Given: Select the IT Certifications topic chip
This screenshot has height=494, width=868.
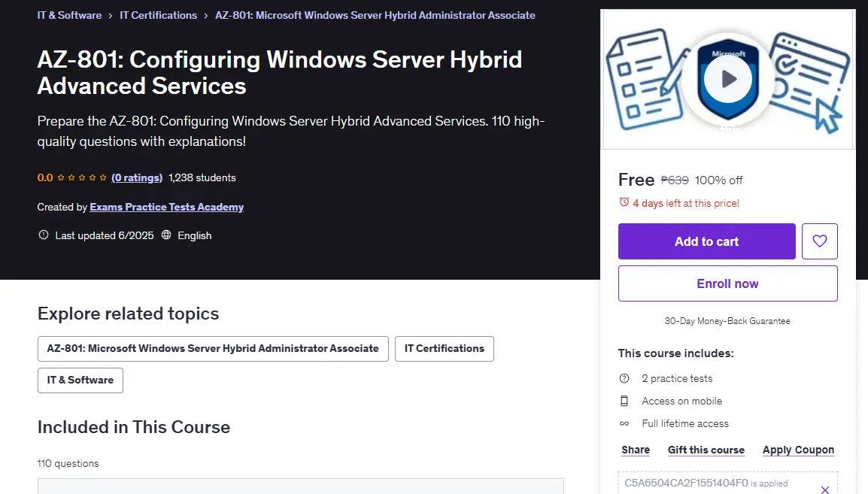Looking at the screenshot, I should 444,349.
